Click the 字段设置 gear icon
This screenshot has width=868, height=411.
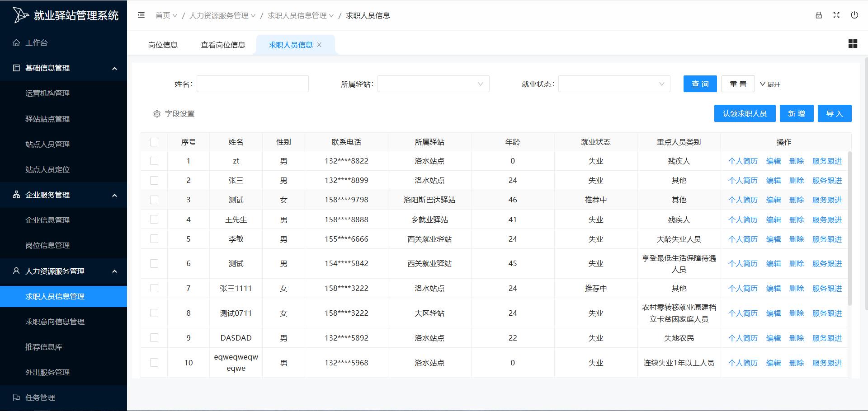(x=157, y=114)
